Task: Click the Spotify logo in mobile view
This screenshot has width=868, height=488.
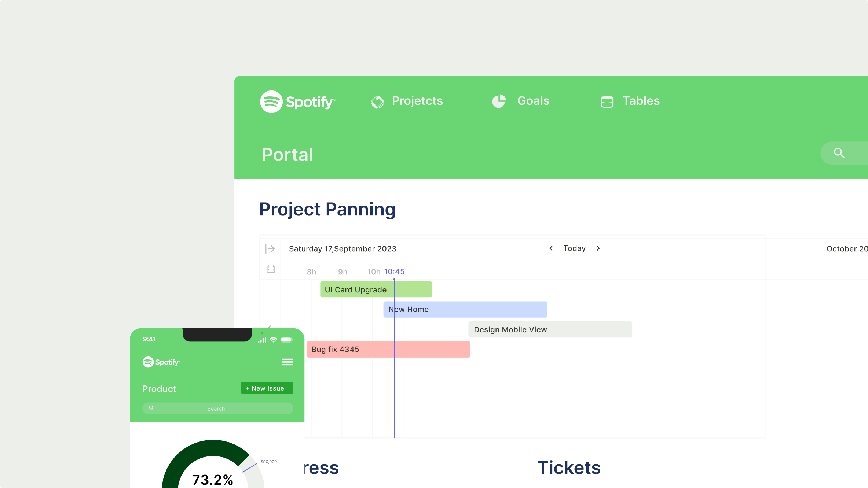Action: tap(161, 362)
